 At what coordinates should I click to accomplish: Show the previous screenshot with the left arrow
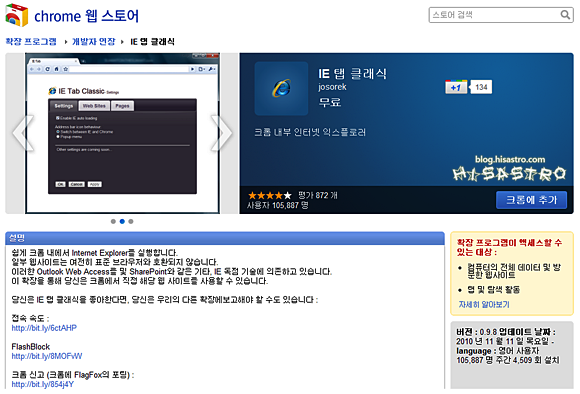[23, 133]
